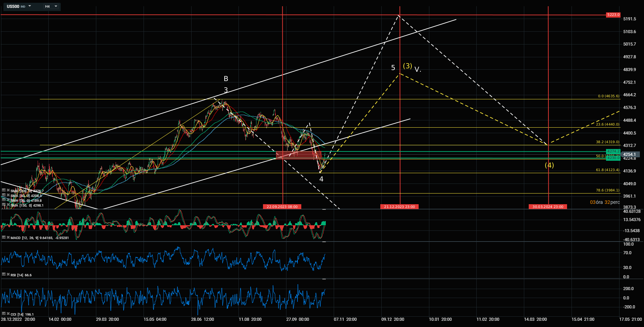
Task: Close the CCI indicator panel
Action: tap(8, 314)
